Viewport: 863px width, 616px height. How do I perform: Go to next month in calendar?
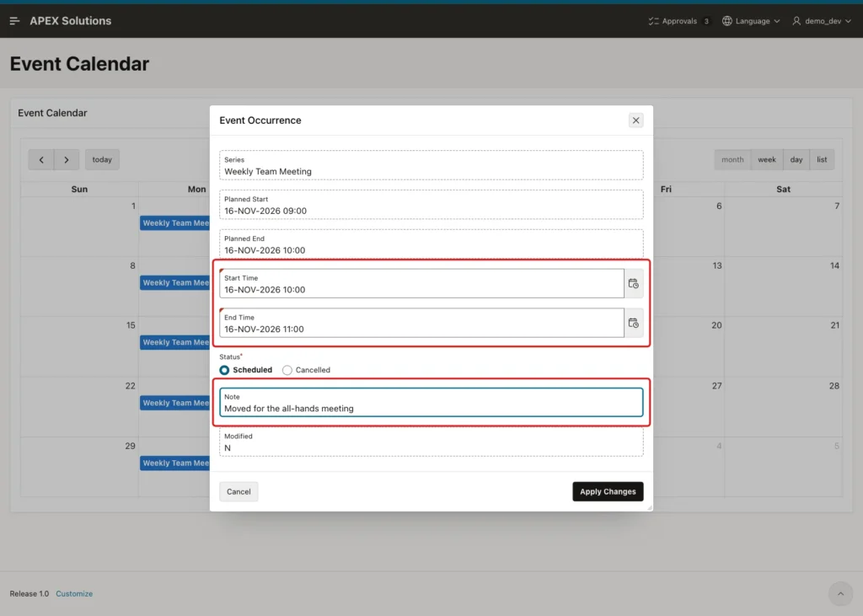(x=67, y=159)
